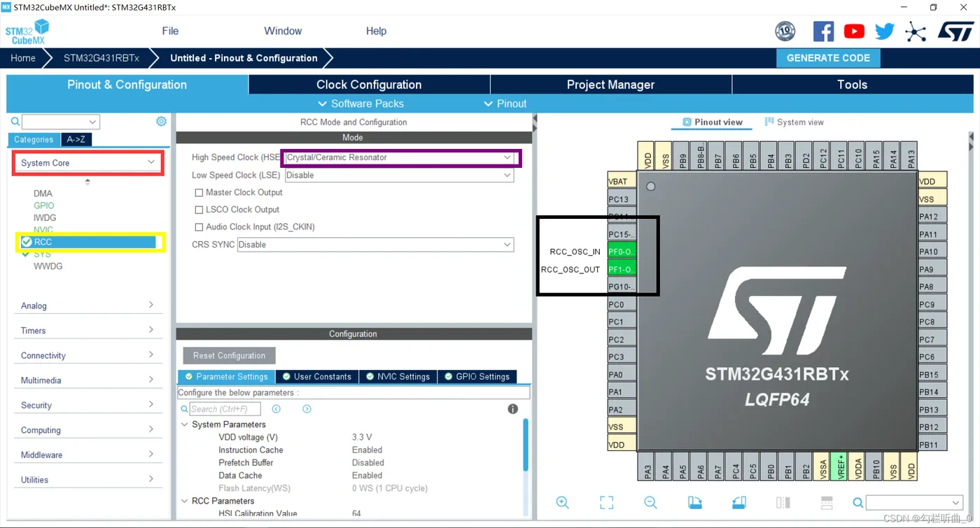Go to next parameter search result
Screen dimensions: 980x528
[x=307, y=409]
